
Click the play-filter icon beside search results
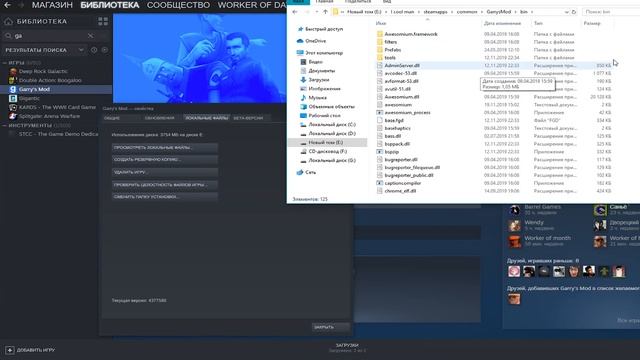(105, 50)
